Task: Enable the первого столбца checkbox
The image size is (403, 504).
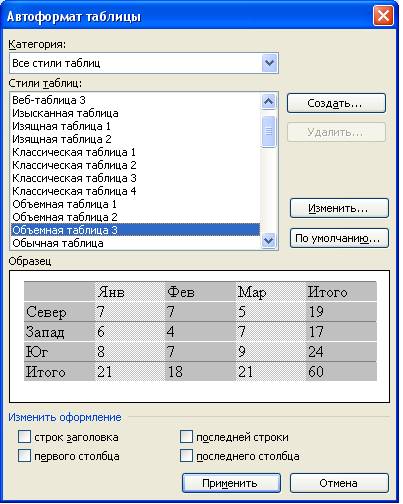Action: (24, 455)
